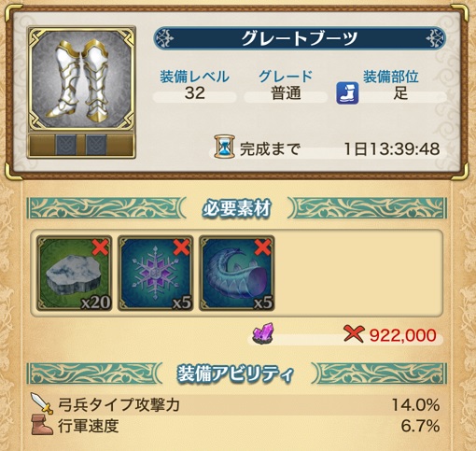
Task: Select the 弓兵タイプ攻撃力 ability row
Action: click(236, 404)
